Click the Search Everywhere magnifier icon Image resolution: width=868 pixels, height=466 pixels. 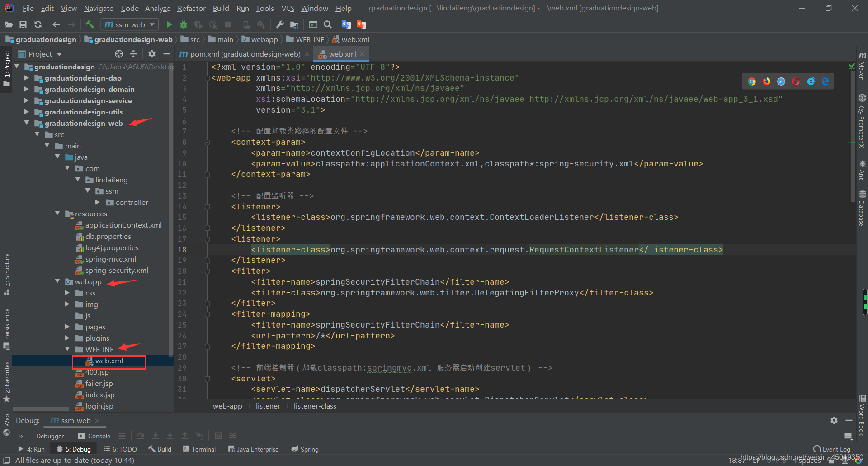point(328,24)
